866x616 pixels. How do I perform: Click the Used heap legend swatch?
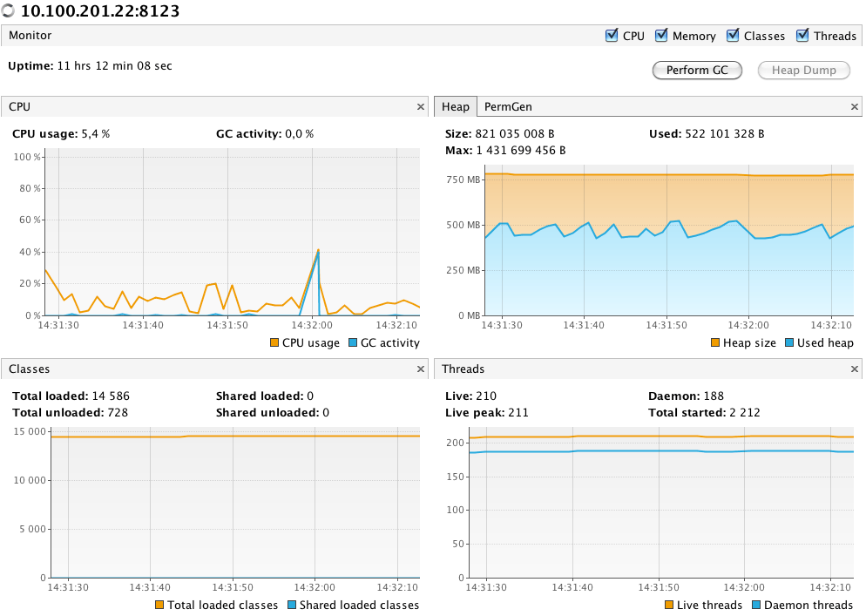click(x=789, y=343)
